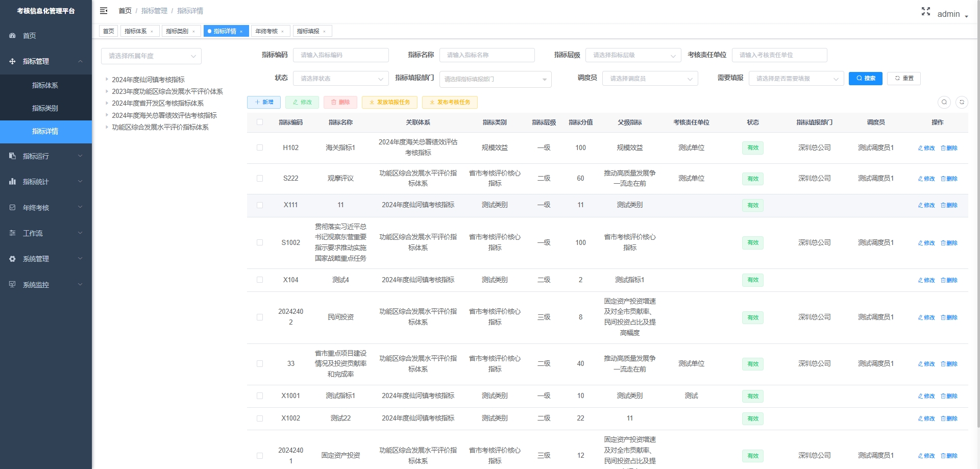
Task: Select the checkbox for row S222
Action: click(260, 178)
